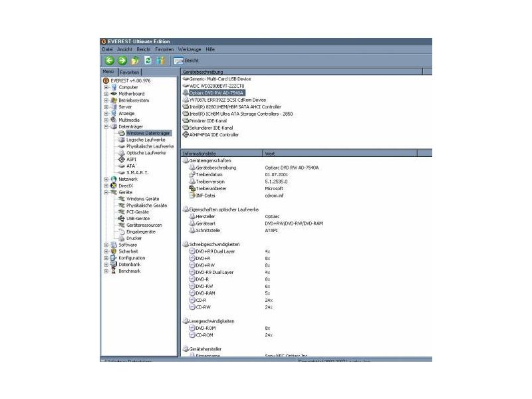Click the green Back arrow button
The image size is (532, 399).
pos(109,61)
